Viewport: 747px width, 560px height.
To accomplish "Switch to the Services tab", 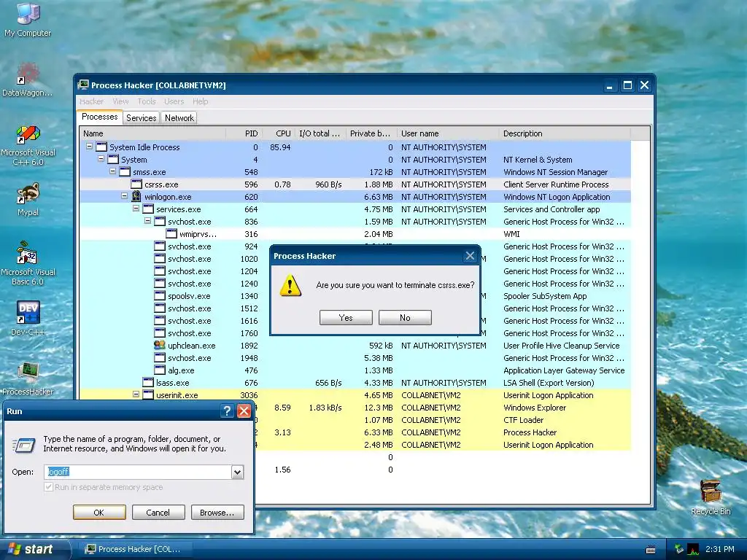I will point(141,118).
